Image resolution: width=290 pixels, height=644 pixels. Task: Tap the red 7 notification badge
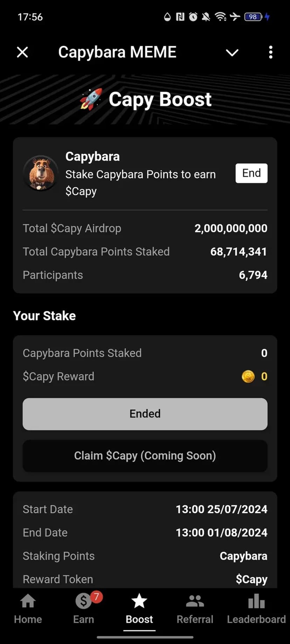point(96,596)
